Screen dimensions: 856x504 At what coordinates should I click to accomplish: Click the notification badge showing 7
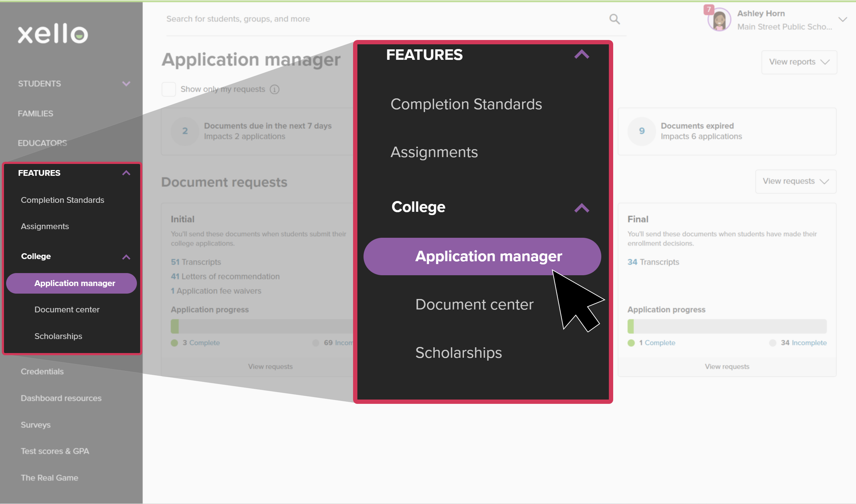[x=708, y=10]
